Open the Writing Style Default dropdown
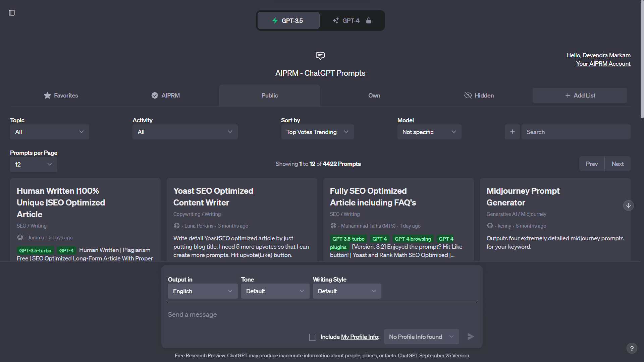The width and height of the screenshot is (644, 362). [x=347, y=291]
